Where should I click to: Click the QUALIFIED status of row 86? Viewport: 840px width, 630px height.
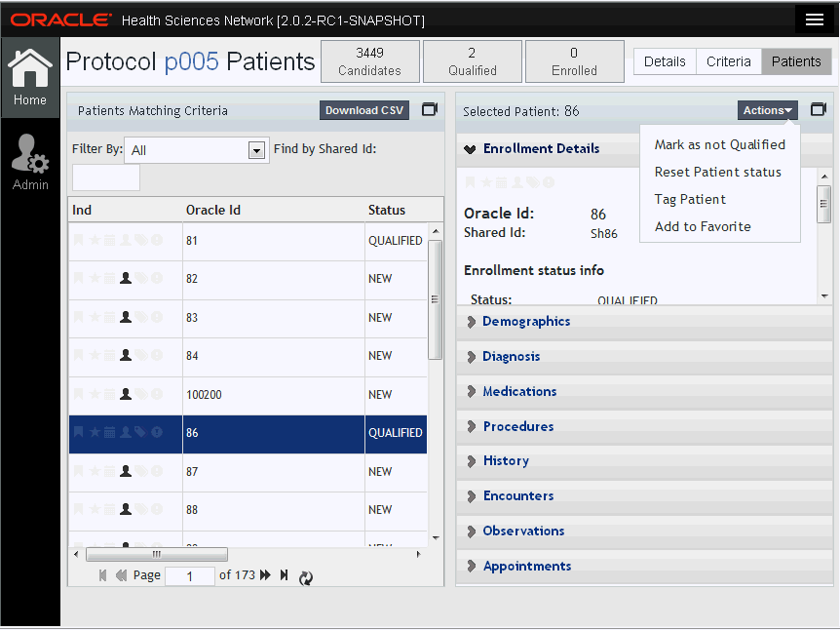(396, 433)
